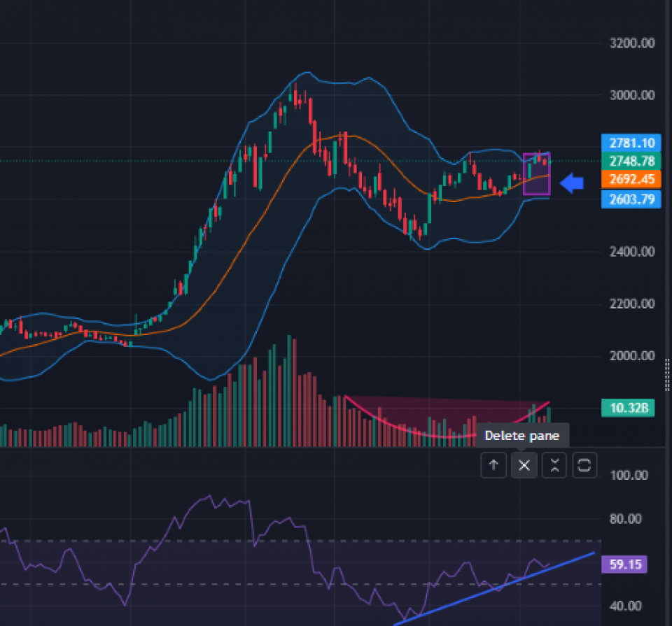
Task: Click the blue arrow annotation on chart
Action: 574,184
